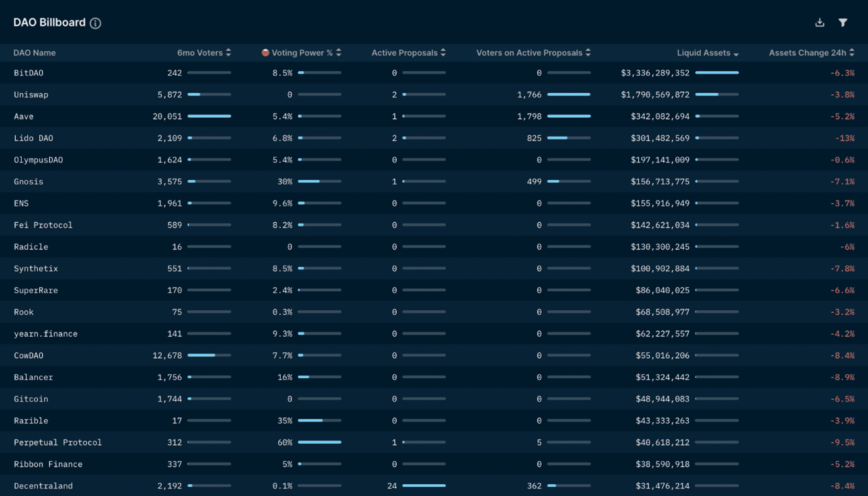
Task: Download the billboard data
Action: click(x=819, y=23)
